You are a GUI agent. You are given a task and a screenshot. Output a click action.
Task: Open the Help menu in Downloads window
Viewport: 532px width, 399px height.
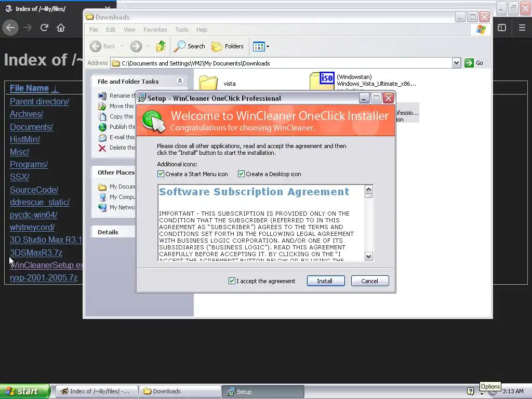coord(202,30)
